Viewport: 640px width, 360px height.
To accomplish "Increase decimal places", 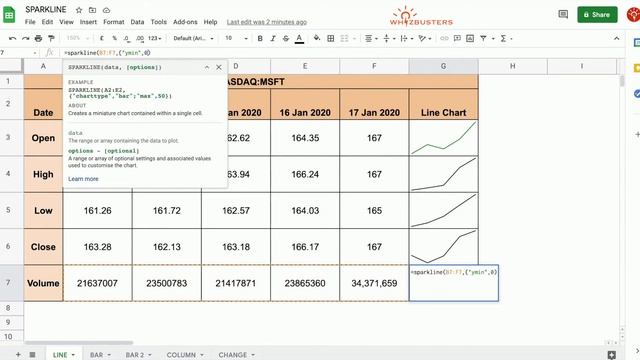I will click(140, 38).
